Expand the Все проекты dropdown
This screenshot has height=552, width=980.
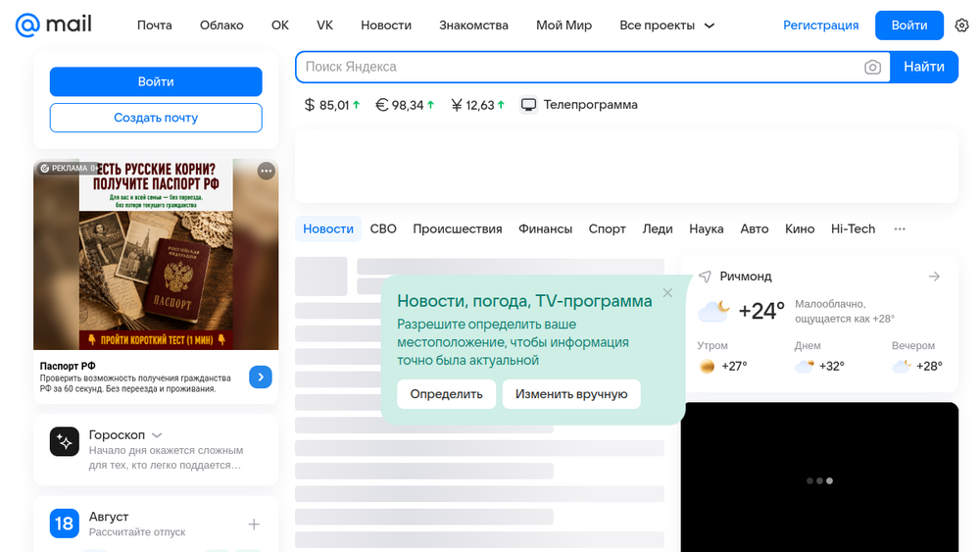[666, 25]
